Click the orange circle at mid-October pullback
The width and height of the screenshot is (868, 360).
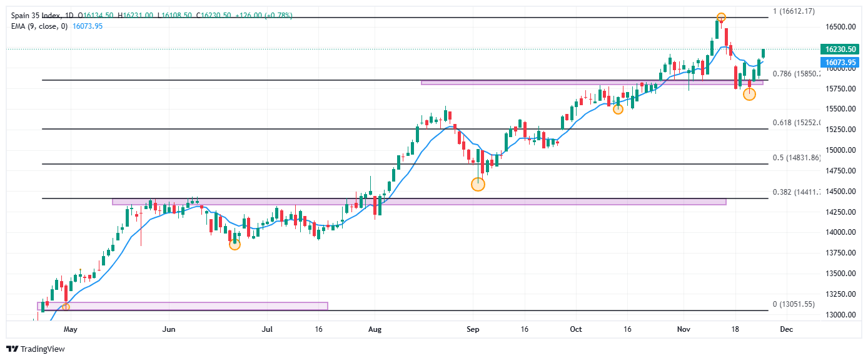(x=618, y=110)
